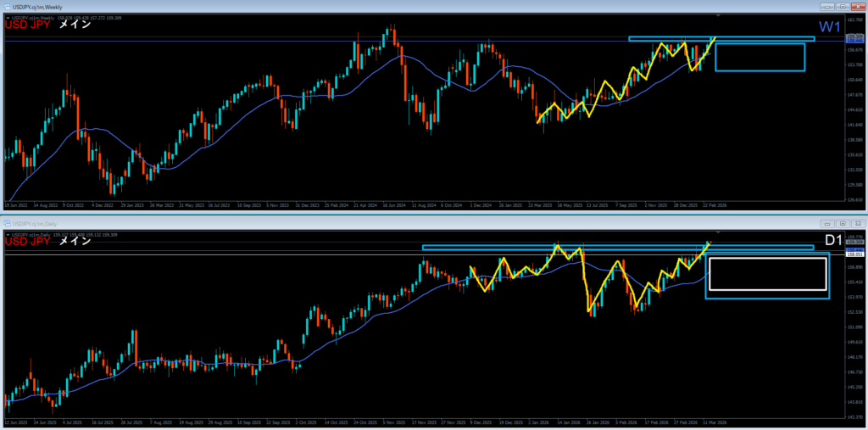Screen dimensions: 868x430
Task: Click 1 Dec 2024 on Weekly time axis
Action: click(x=481, y=204)
